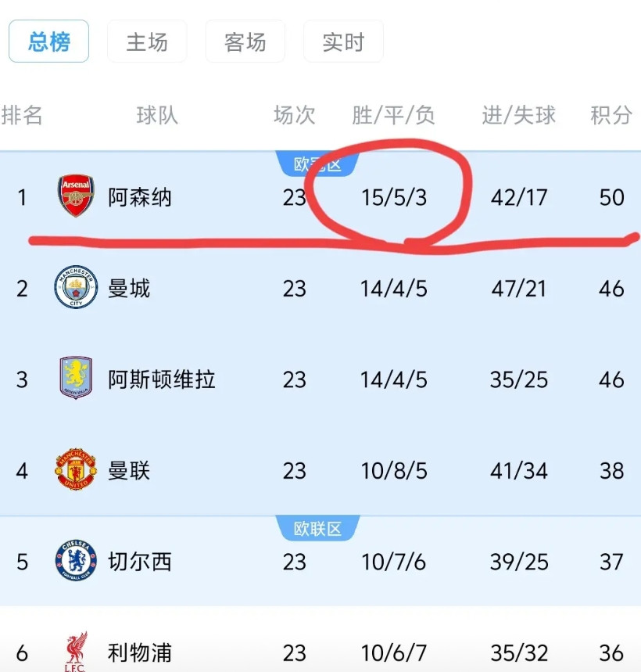This screenshot has height=672, width=641.
Task: Open the 实时 (Live) tab
Action: [x=342, y=41]
